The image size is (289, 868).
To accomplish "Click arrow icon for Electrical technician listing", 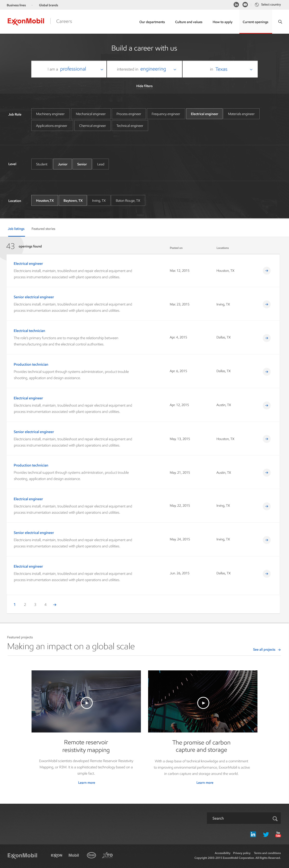I will coord(266,338).
